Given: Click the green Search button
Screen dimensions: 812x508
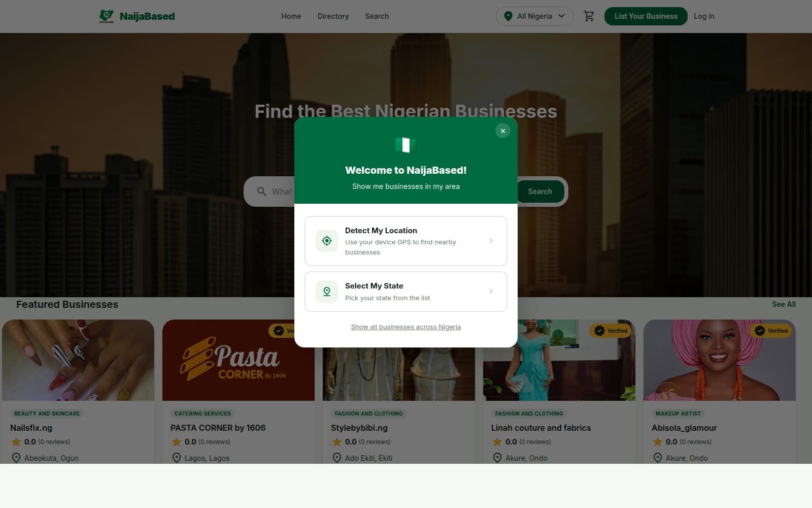Looking at the screenshot, I should (540, 192).
